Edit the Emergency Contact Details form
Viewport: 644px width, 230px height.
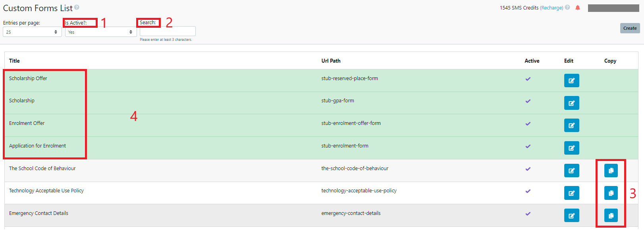tap(571, 215)
